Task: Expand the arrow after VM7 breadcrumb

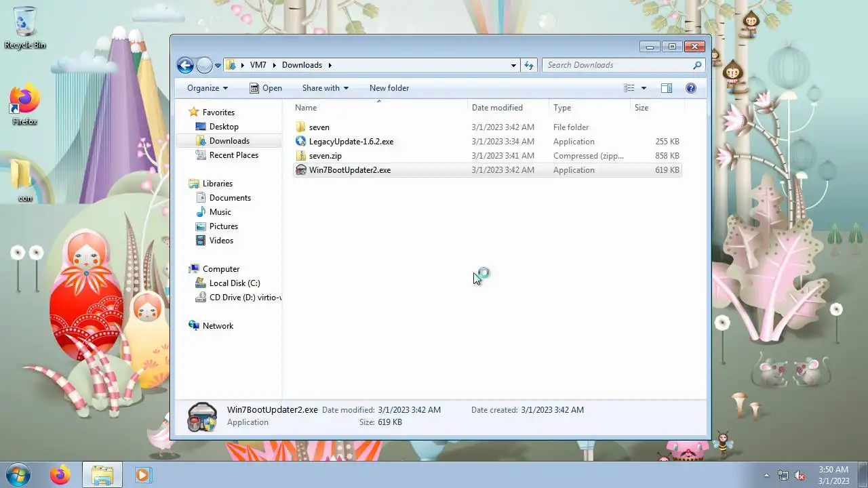Action: point(275,65)
